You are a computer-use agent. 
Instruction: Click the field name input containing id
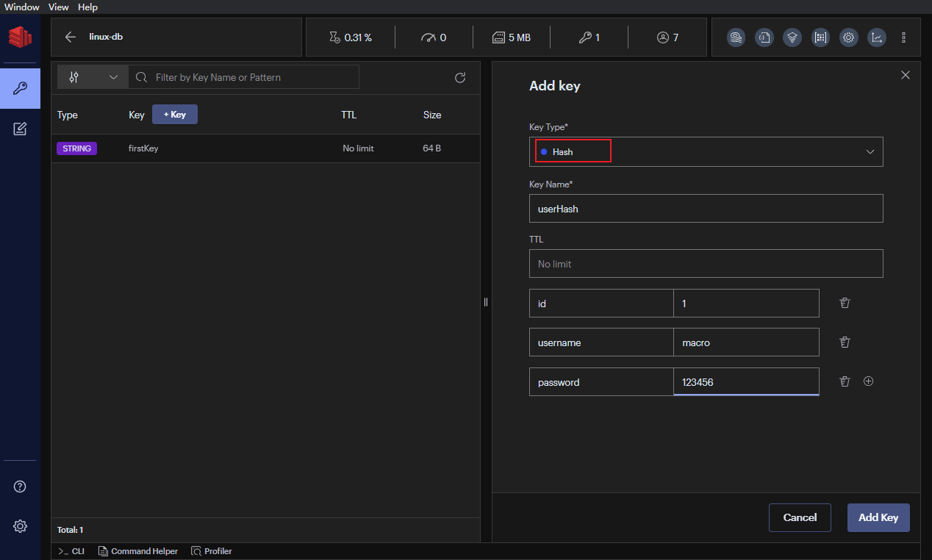(x=601, y=304)
